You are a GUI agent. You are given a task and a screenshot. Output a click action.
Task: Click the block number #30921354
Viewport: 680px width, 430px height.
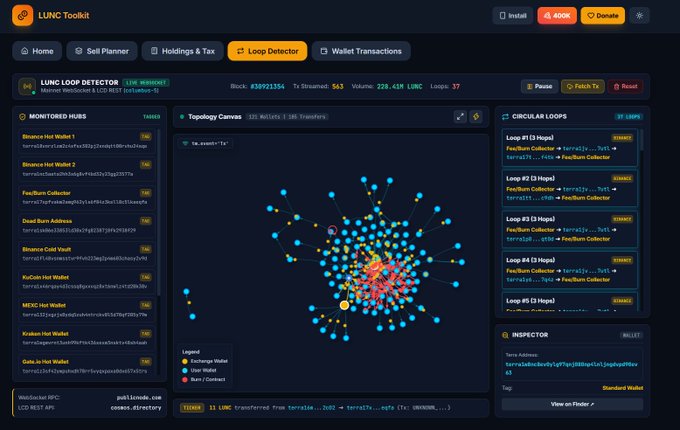[x=268, y=86]
